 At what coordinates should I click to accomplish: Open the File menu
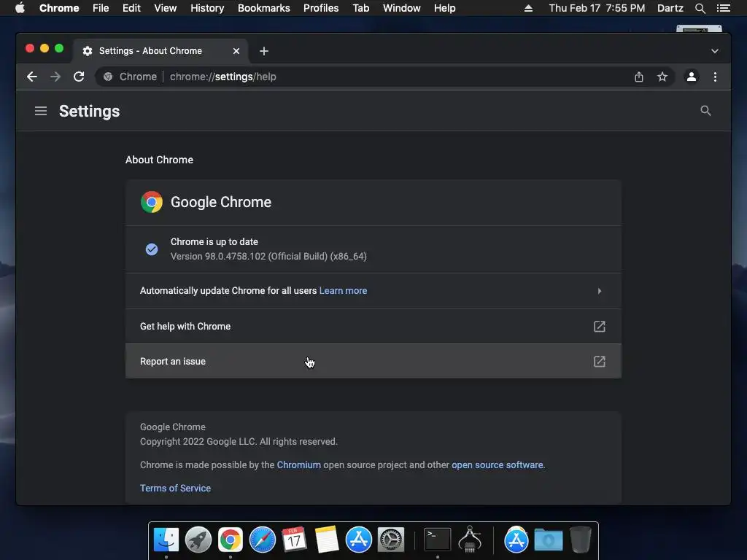(101, 8)
